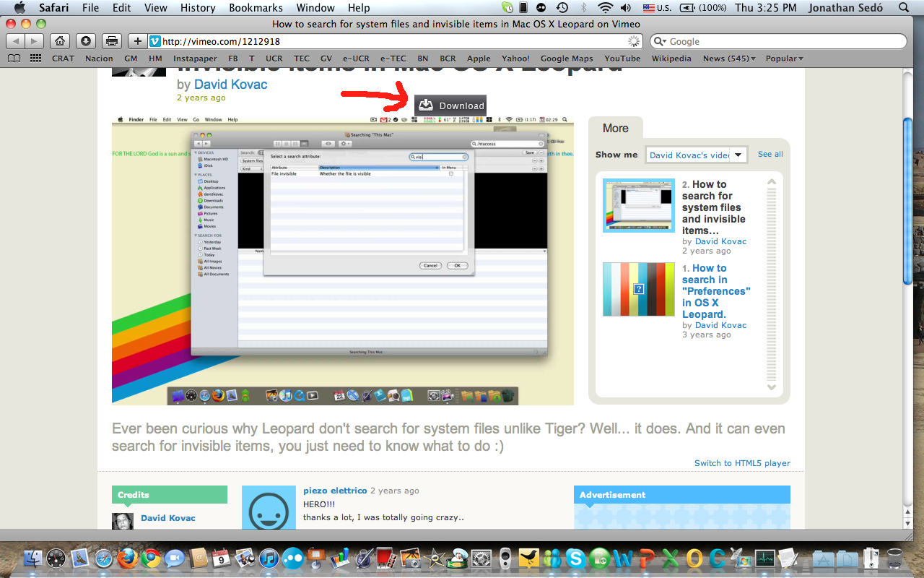Open iTunes from the Dock
This screenshot has width=924, height=578.
(x=269, y=558)
